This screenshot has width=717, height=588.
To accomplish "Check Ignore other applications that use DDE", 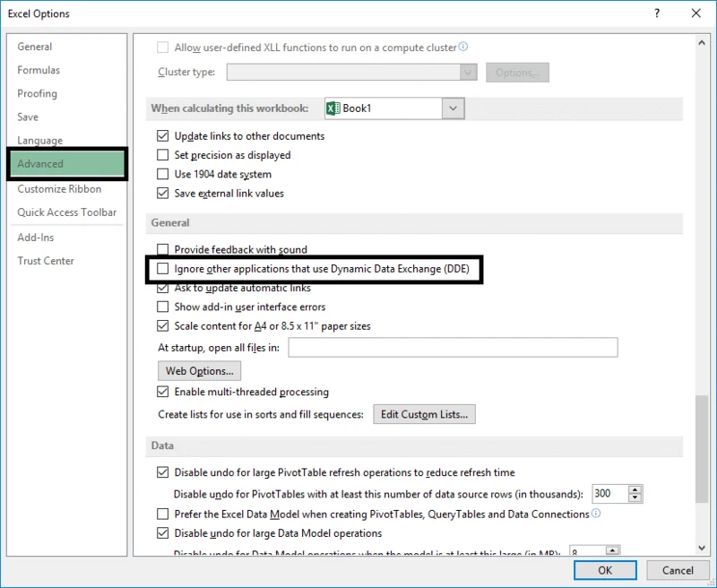I will pyautogui.click(x=162, y=268).
